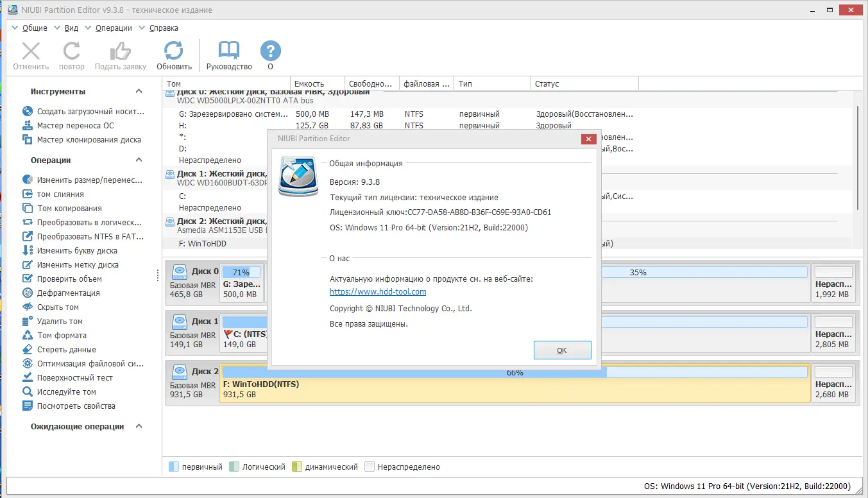Choose Дефрагментация operation
The width and height of the screenshot is (868, 498).
[61, 293]
